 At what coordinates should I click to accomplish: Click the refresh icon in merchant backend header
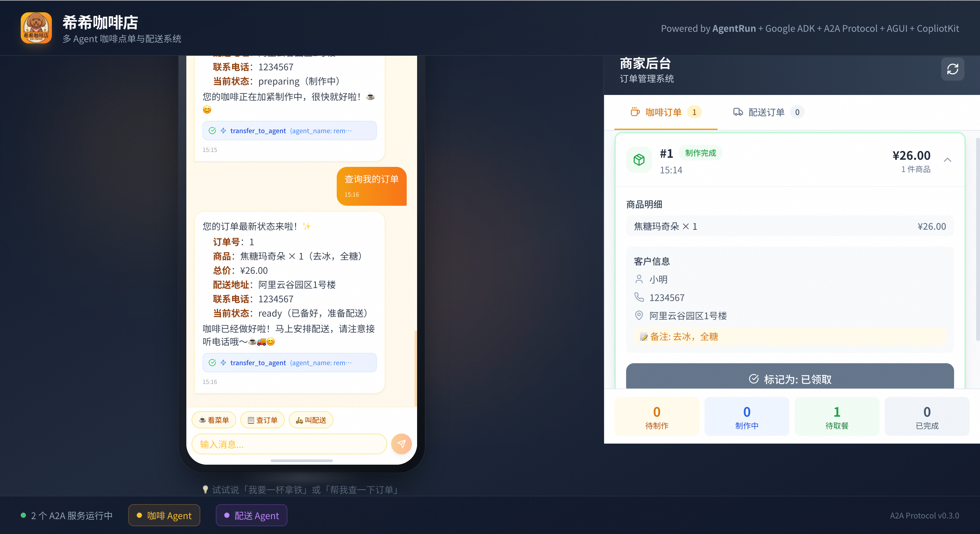tap(952, 69)
